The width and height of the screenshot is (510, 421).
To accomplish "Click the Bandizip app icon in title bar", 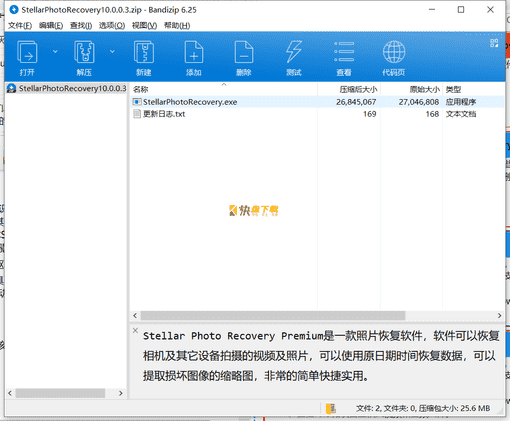I will [14, 10].
